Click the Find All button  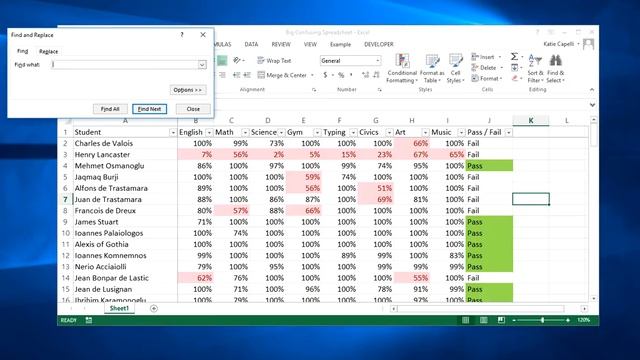coord(110,109)
